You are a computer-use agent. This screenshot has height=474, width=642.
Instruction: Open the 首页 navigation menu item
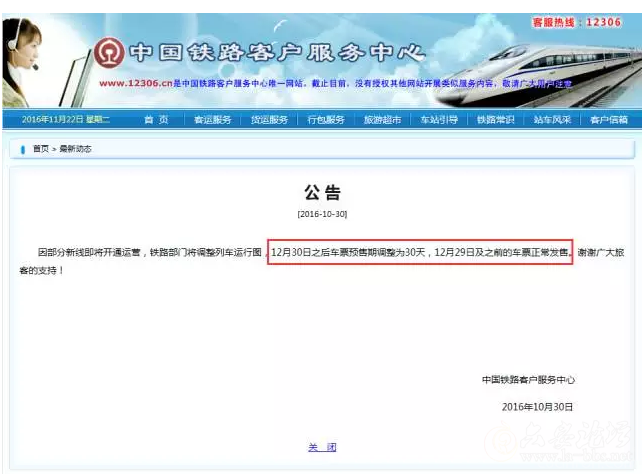[155, 120]
